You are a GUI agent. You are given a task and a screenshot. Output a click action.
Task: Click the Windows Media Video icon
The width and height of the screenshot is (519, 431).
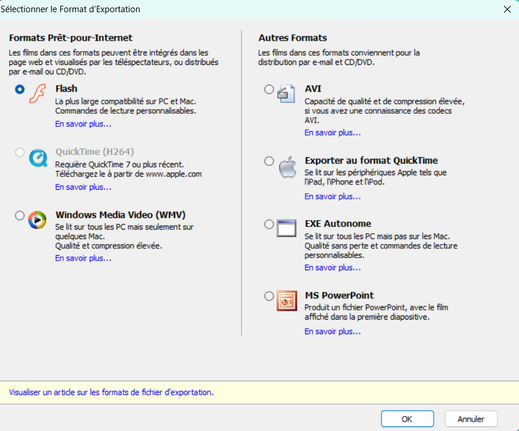click(x=37, y=220)
